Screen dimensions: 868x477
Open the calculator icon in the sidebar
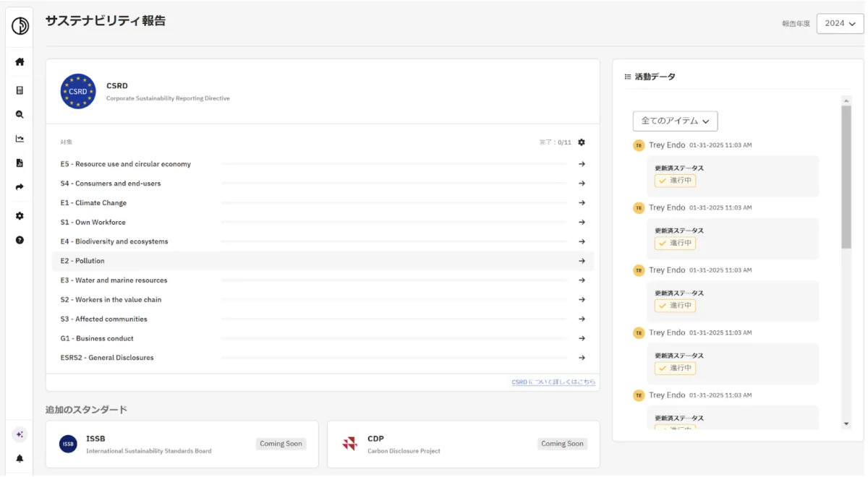(x=20, y=90)
